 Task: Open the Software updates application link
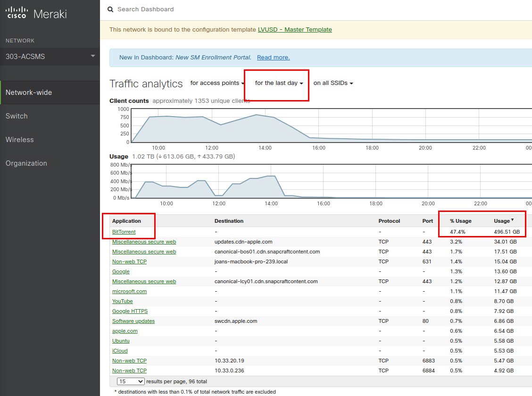point(133,321)
